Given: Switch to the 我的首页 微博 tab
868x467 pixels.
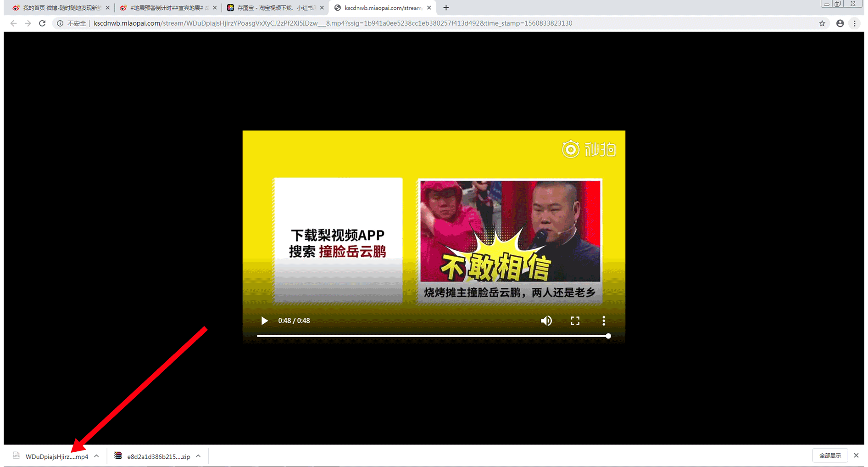Looking at the screenshot, I should [61, 8].
